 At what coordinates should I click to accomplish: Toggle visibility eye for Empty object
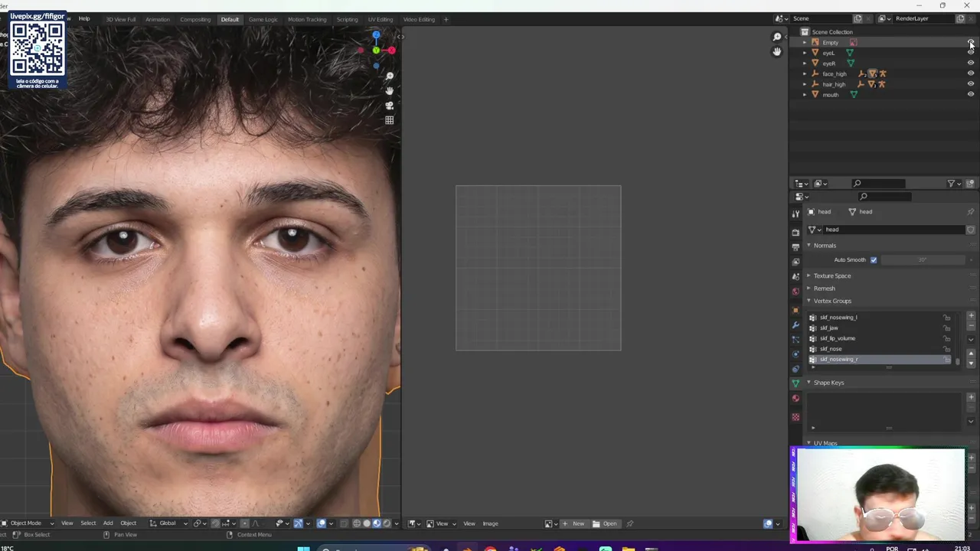click(x=971, y=42)
